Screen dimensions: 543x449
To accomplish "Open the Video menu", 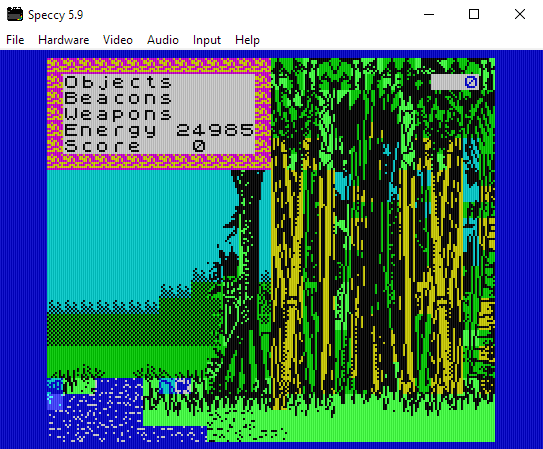I will pos(118,40).
